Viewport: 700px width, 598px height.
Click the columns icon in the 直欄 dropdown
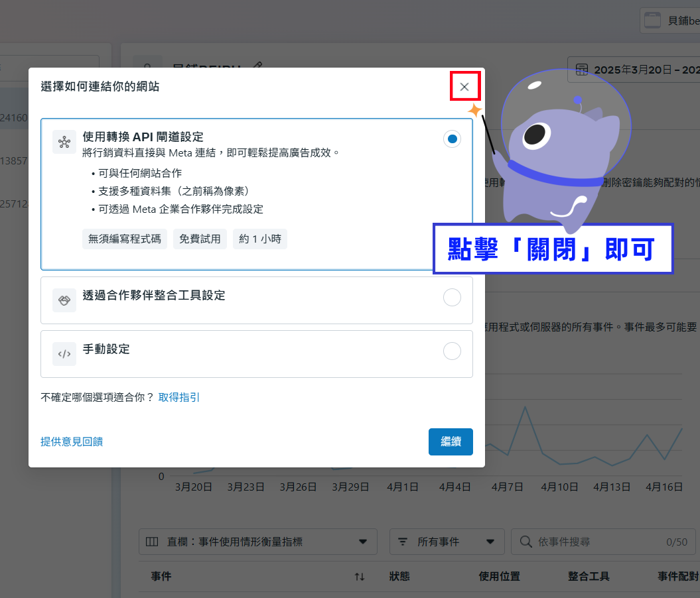(x=152, y=542)
